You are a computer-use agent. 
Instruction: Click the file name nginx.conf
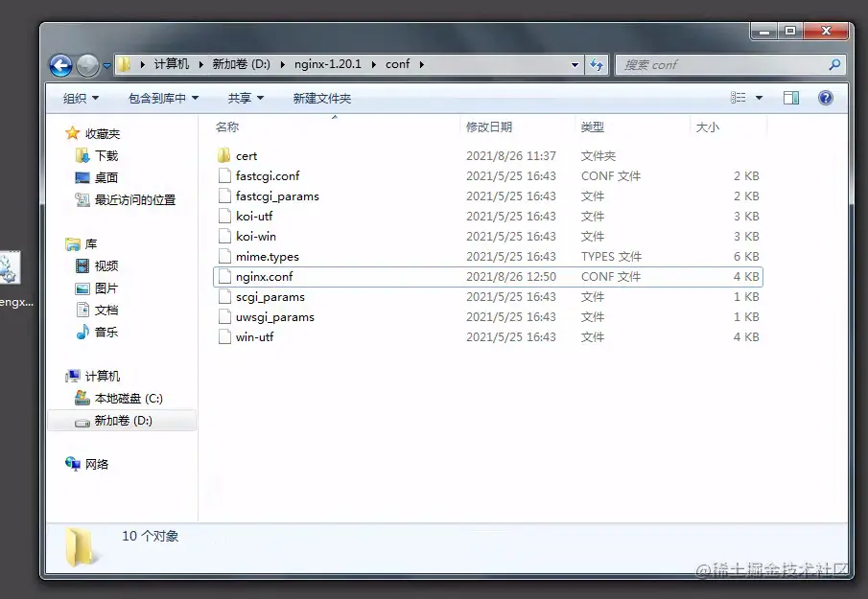click(x=264, y=277)
